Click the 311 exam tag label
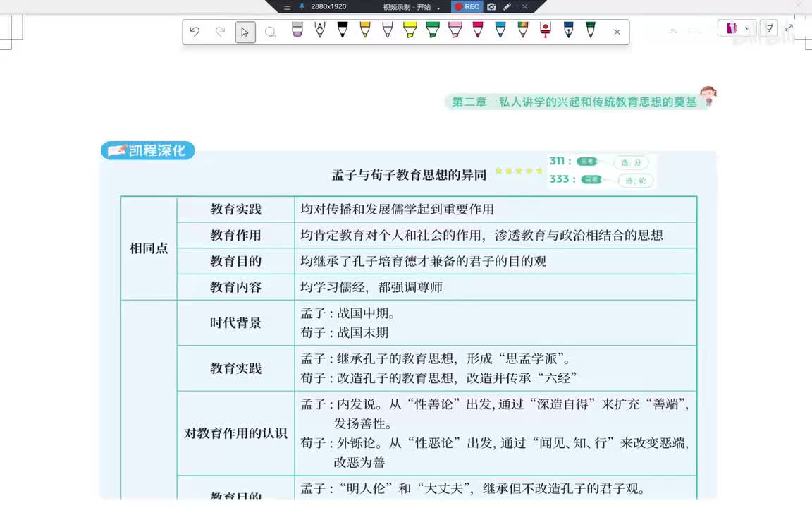The width and height of the screenshot is (812, 508). click(x=560, y=161)
